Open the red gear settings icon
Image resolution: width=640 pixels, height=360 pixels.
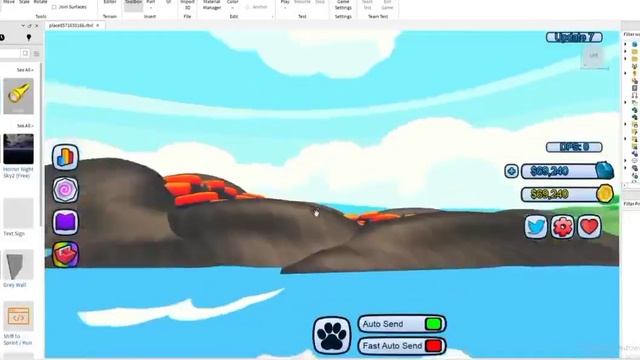tap(562, 227)
